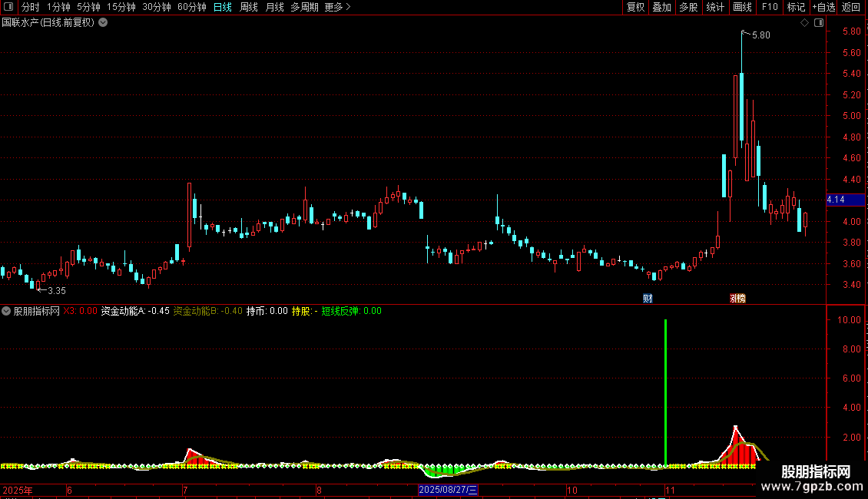The image size is (868, 499).
Task: Click the 持股: - value
Action: click(x=304, y=311)
